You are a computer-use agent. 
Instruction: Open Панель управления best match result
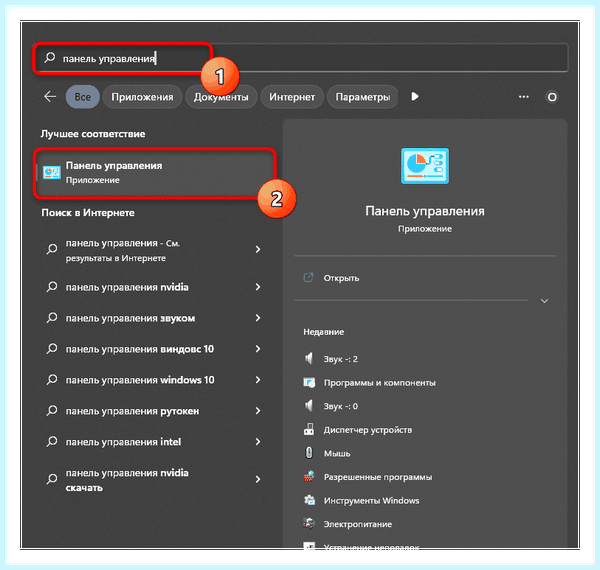155,173
